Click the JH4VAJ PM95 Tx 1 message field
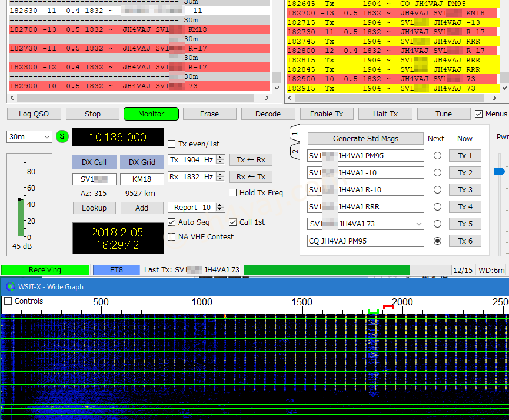 pos(365,156)
